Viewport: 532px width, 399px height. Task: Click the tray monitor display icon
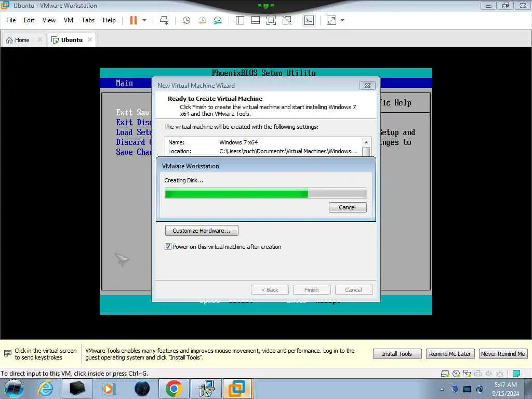(467, 389)
